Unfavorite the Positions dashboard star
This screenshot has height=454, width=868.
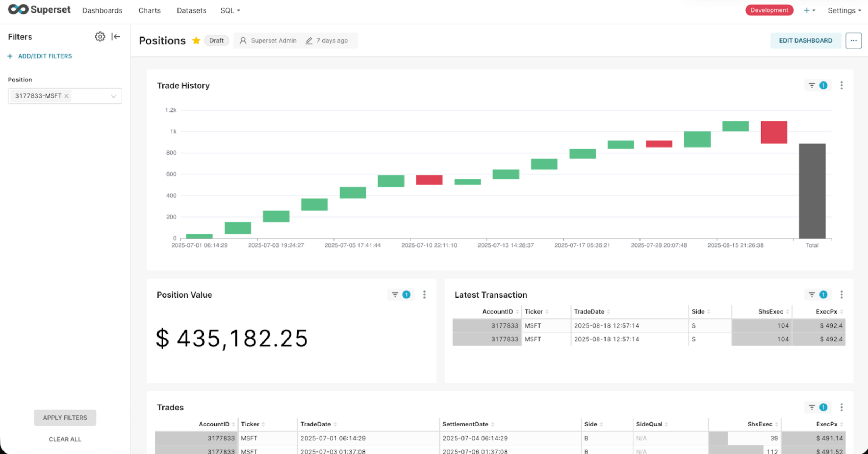pyautogui.click(x=196, y=40)
